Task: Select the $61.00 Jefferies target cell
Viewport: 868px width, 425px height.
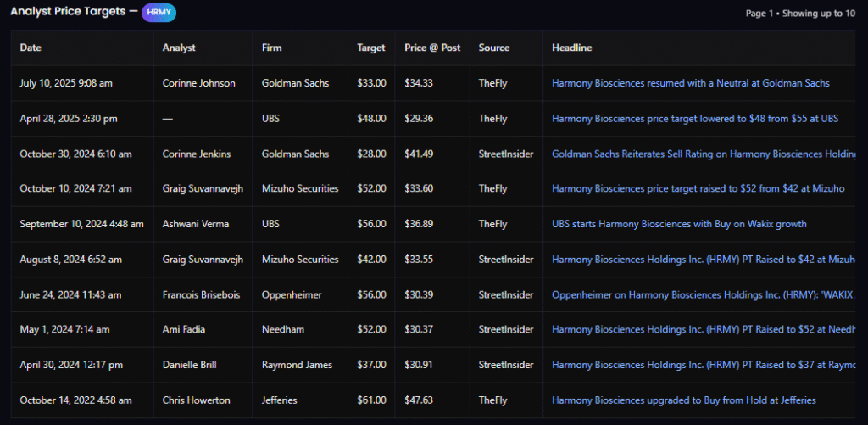Action: tap(371, 400)
